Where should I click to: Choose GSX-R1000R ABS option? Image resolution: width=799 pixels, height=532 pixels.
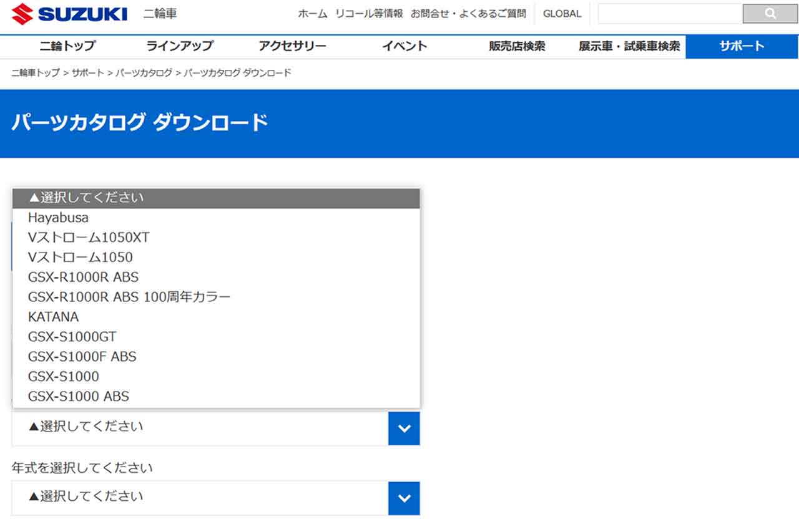216,277
